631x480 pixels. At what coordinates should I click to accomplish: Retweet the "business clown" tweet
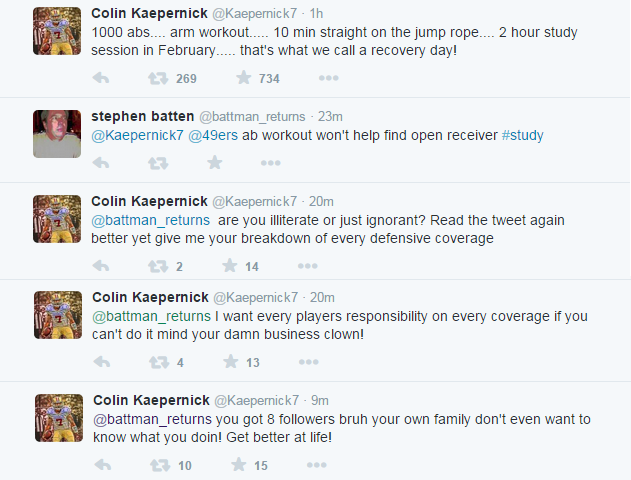158,362
